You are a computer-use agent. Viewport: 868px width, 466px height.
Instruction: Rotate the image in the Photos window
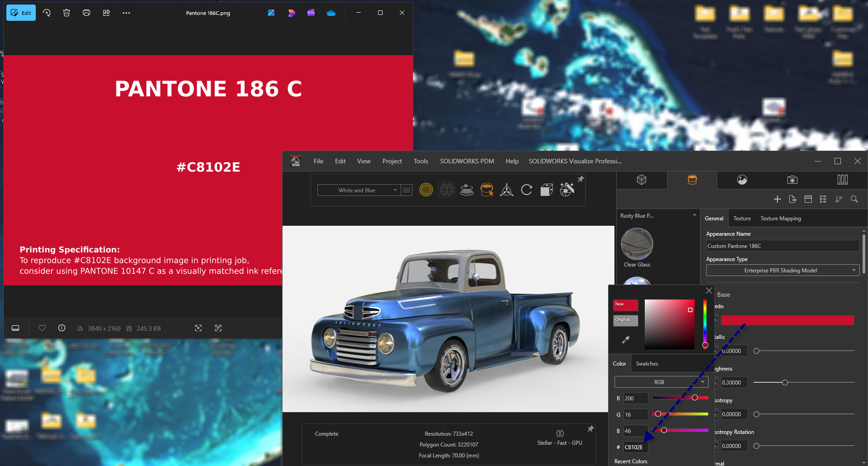click(47, 13)
